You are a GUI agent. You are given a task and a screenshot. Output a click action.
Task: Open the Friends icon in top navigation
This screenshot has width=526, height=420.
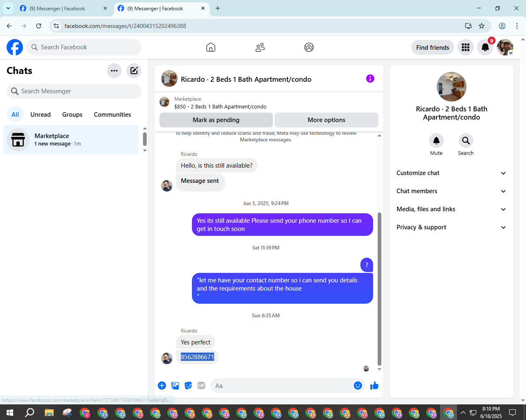[260, 47]
